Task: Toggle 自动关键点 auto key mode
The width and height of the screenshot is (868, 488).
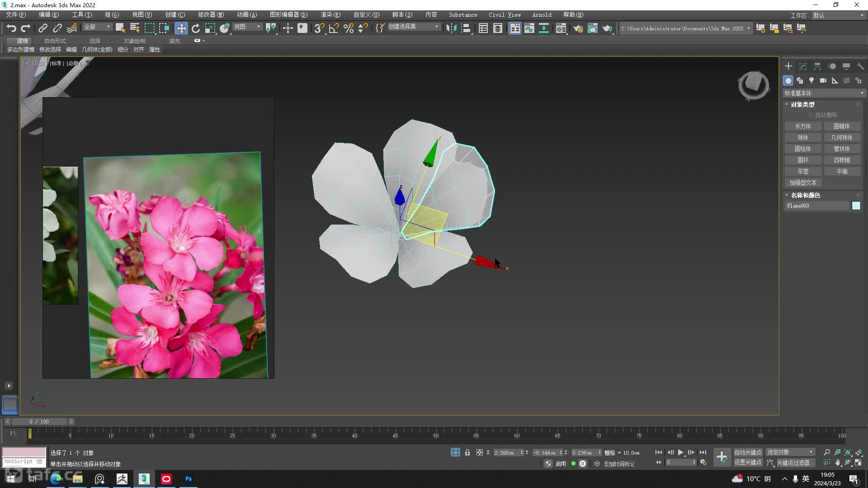Action: pos(748,452)
